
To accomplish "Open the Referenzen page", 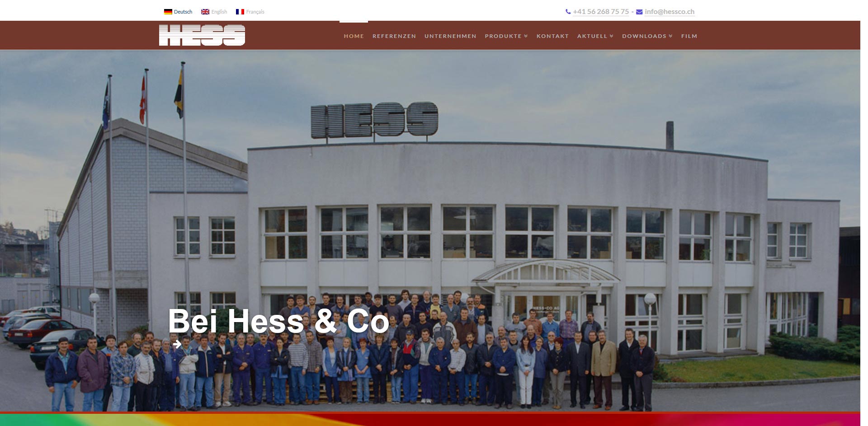I will (x=394, y=36).
